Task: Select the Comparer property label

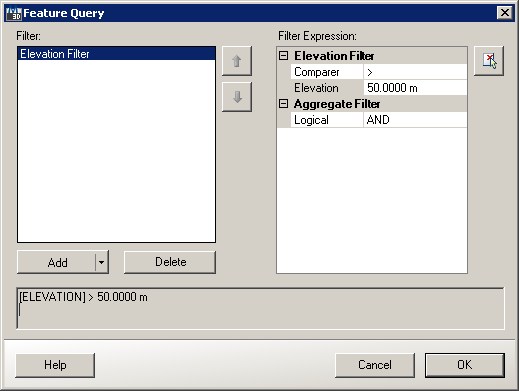Action: [x=327, y=72]
